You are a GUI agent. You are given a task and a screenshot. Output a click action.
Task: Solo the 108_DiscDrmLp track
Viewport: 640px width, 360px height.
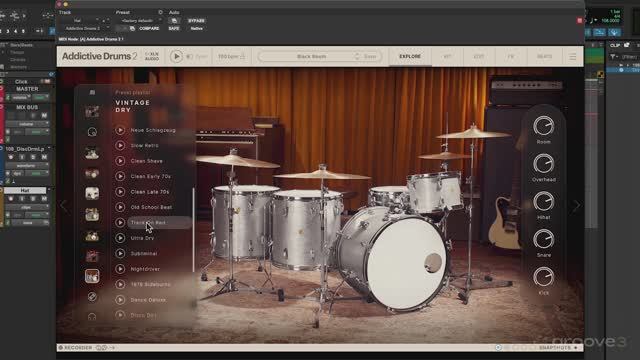coord(33,157)
